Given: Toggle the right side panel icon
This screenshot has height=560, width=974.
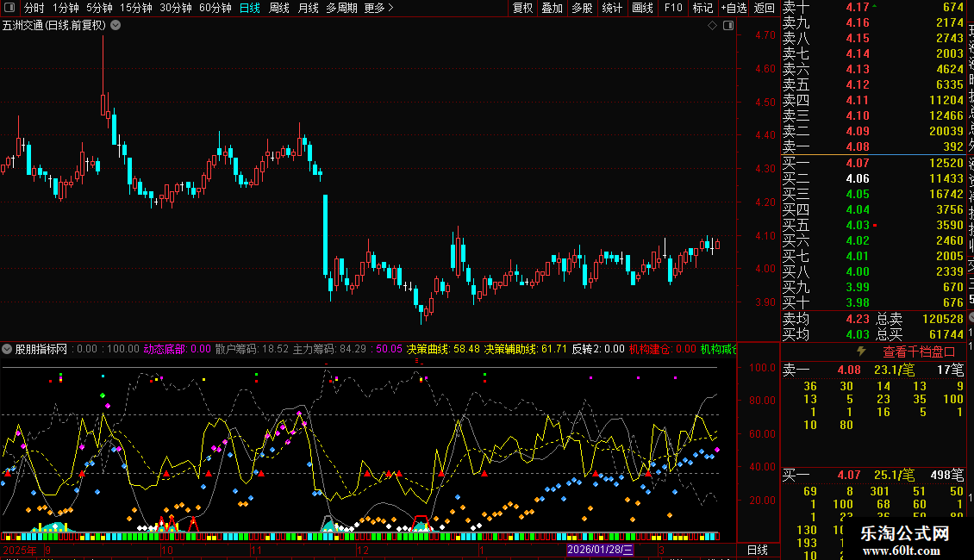Looking at the screenshot, I should (x=728, y=26).
